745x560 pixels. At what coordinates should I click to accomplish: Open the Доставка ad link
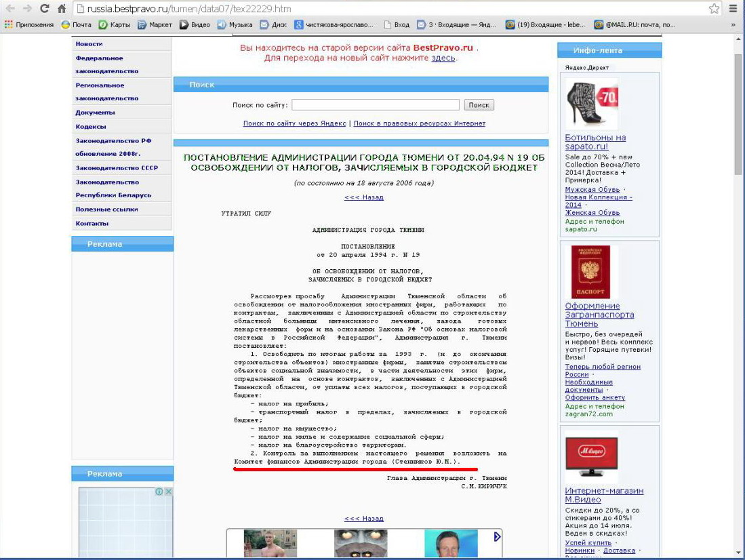[x=619, y=551]
